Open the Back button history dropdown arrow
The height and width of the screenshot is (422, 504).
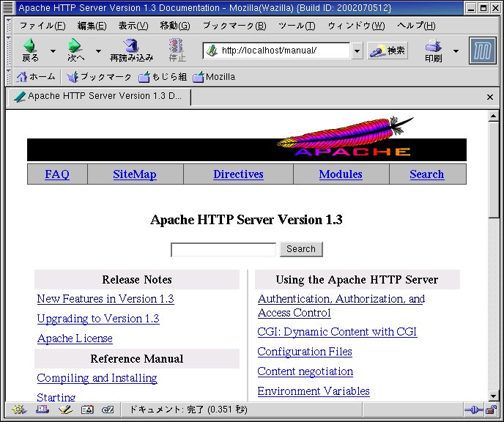53,51
